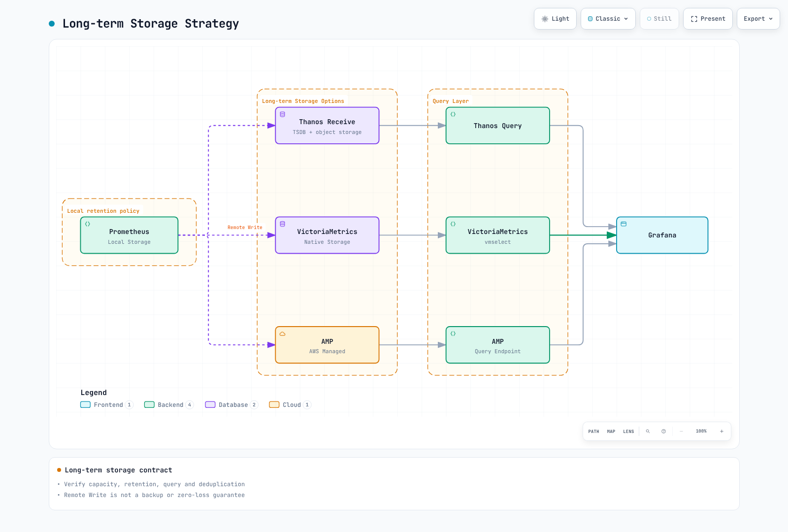788x532 pixels.
Task: Click the VictoriaMetrics Native Storage node
Action: (327, 235)
